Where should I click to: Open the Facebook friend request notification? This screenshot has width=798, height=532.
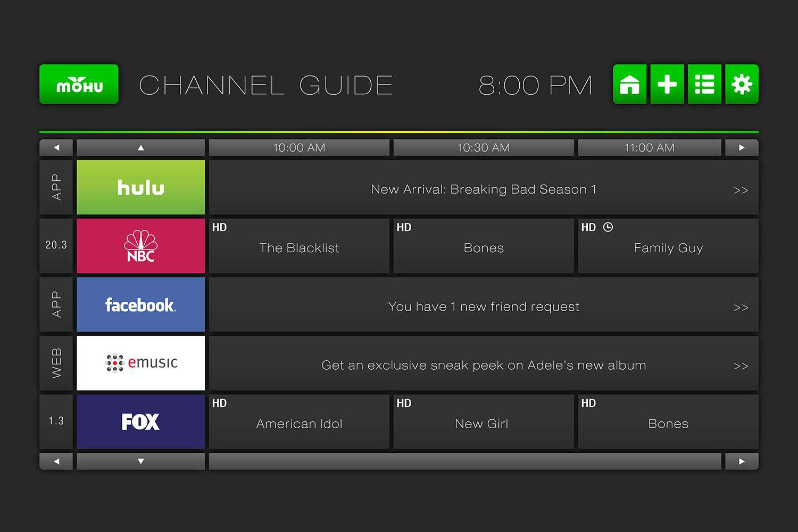(484, 304)
